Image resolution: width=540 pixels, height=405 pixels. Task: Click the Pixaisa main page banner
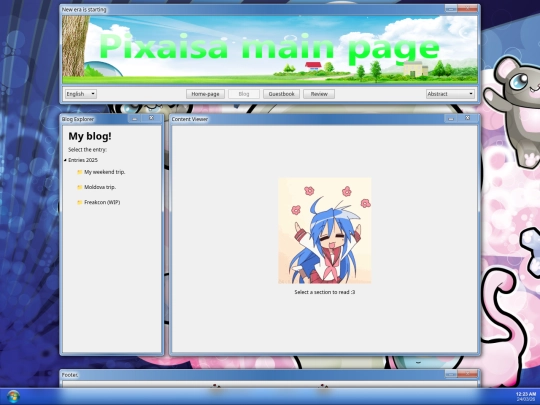coord(270,50)
